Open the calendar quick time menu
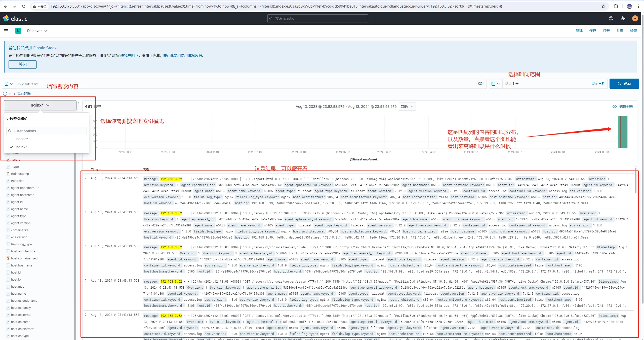This screenshot has height=340, width=644. click(496, 84)
